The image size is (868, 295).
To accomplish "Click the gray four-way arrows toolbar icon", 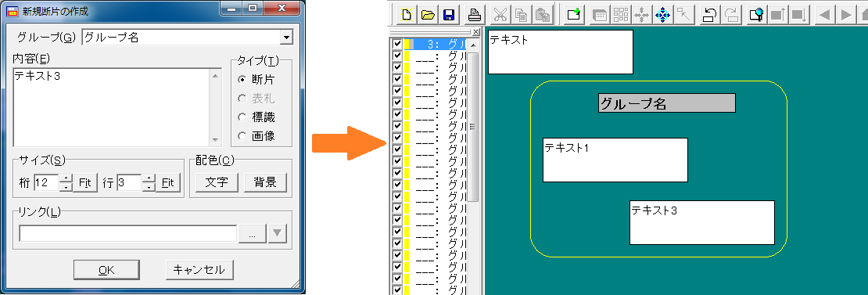I will click(641, 14).
